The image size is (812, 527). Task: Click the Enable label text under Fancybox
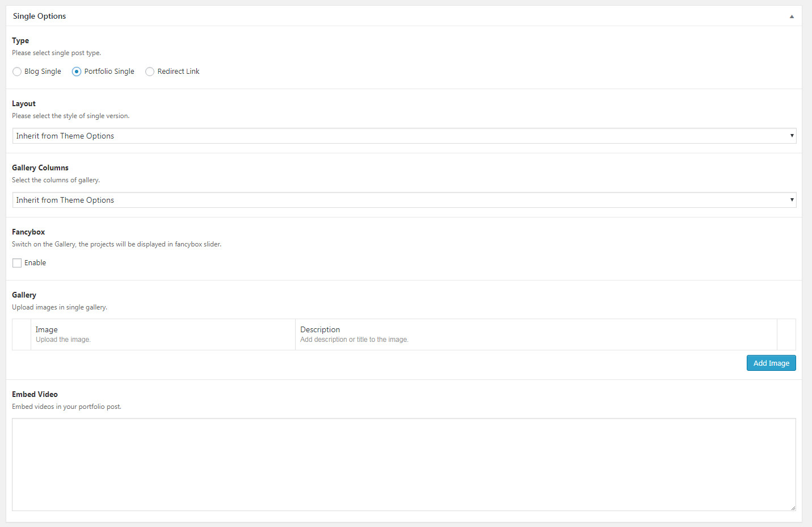[35, 263]
